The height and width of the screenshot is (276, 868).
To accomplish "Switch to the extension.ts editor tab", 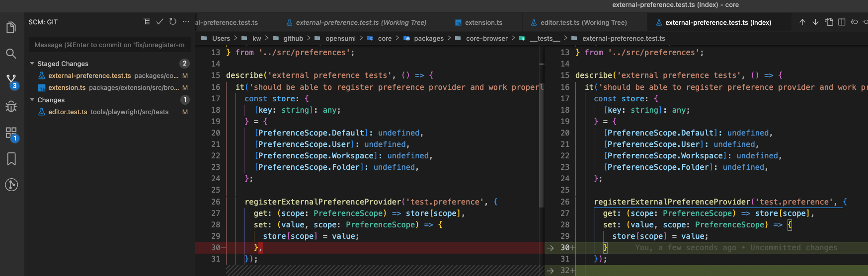I will click(483, 22).
